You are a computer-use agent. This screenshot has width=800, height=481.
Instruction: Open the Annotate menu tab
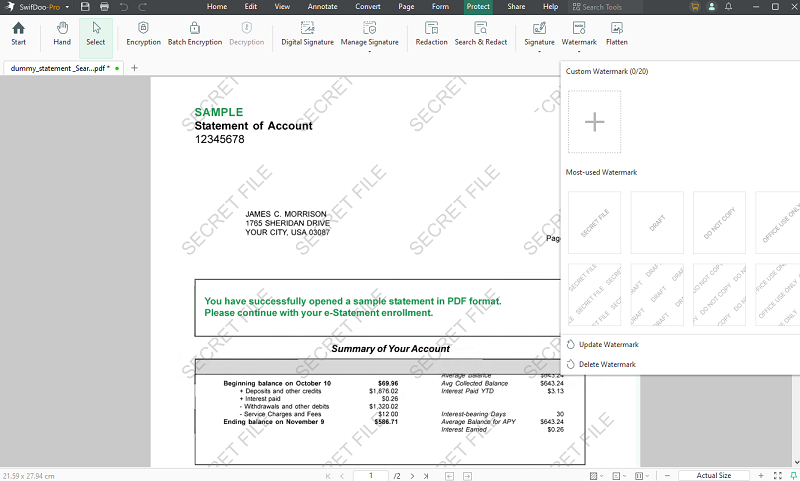coord(322,7)
